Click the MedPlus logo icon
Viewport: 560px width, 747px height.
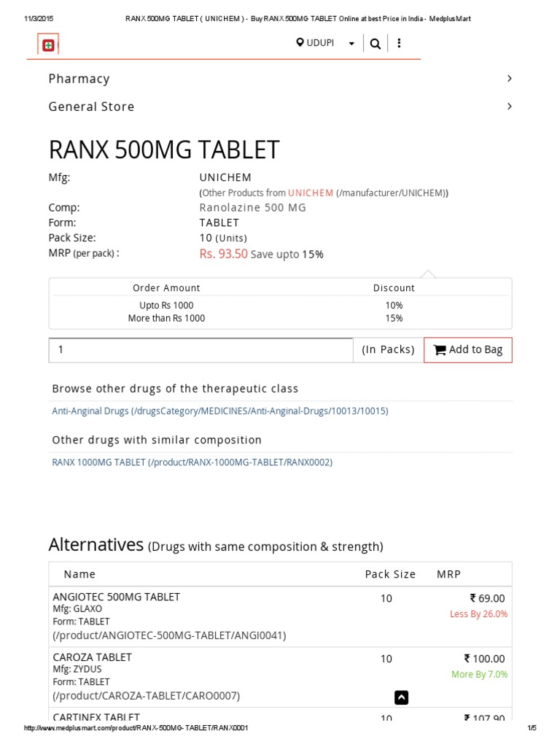pos(48,45)
